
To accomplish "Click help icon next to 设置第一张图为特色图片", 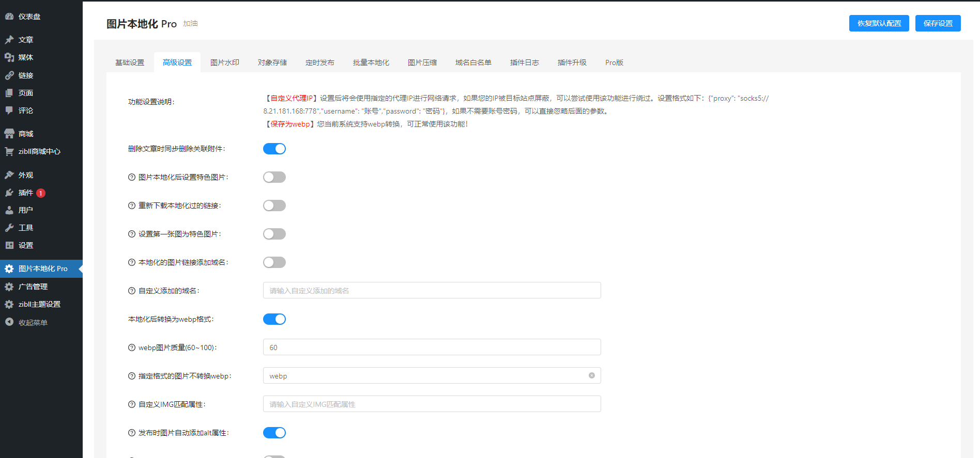I will coord(132,234).
